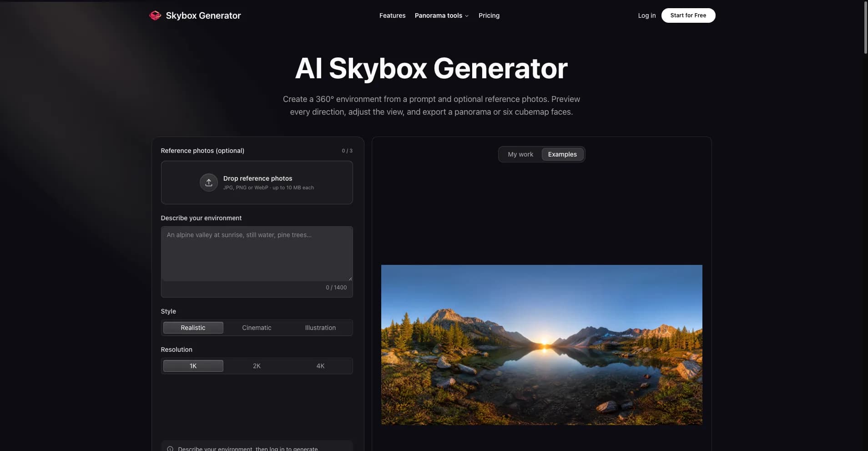Click the upload arrow icon
868x451 pixels.
click(x=209, y=182)
